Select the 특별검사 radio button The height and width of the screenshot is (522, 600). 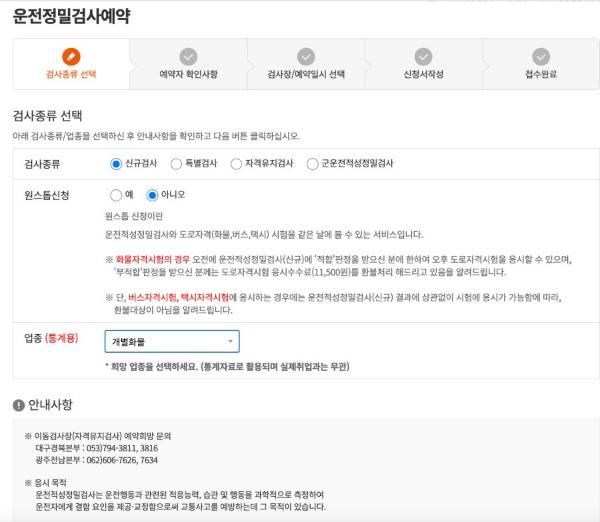176,164
